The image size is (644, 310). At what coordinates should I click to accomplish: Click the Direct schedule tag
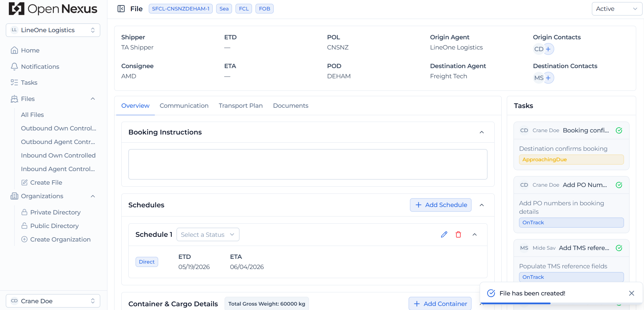[147, 262]
